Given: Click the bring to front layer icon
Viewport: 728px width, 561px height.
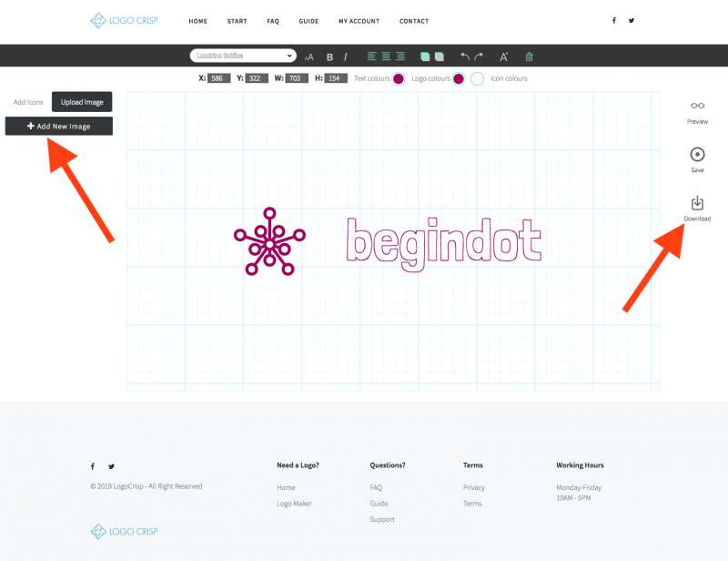Looking at the screenshot, I should pos(425,56).
